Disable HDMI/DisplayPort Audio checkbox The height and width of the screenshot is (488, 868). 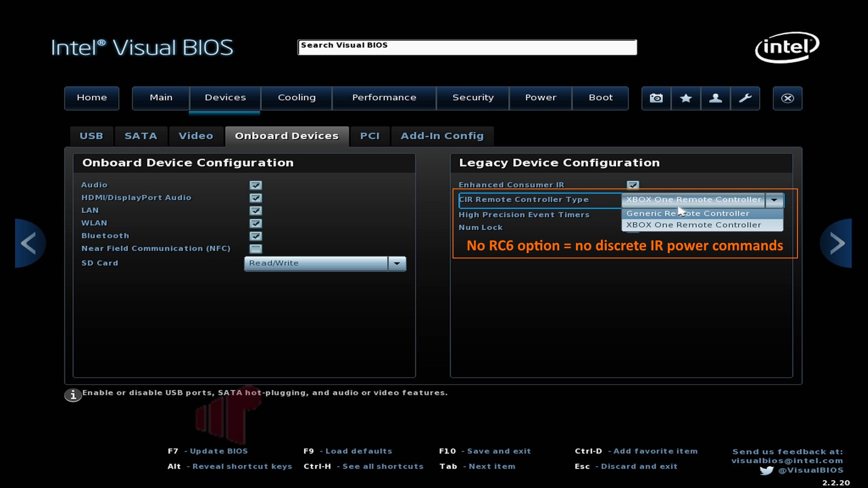click(255, 198)
